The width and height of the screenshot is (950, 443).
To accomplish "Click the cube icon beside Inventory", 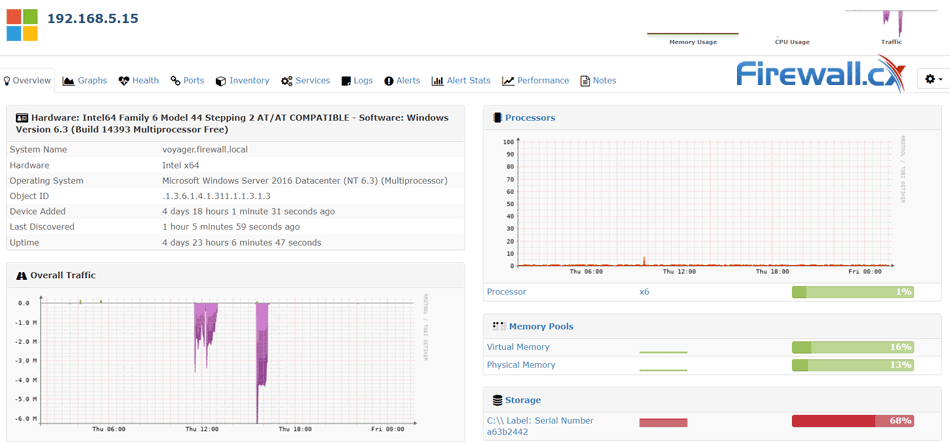I will [221, 81].
